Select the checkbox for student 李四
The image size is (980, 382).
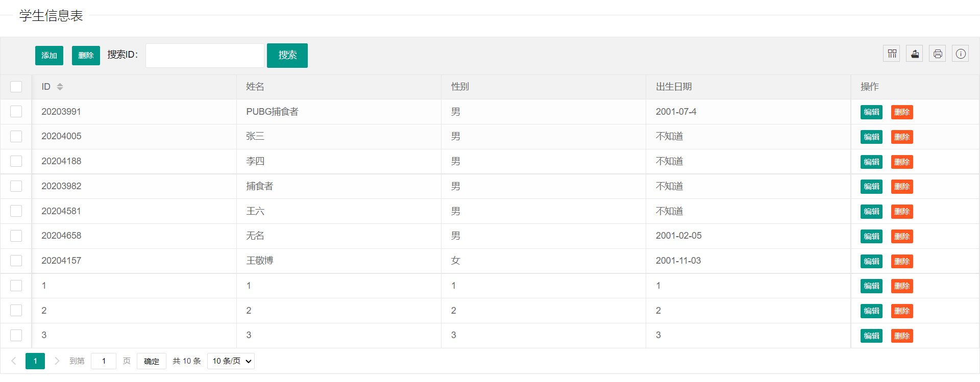pos(16,161)
